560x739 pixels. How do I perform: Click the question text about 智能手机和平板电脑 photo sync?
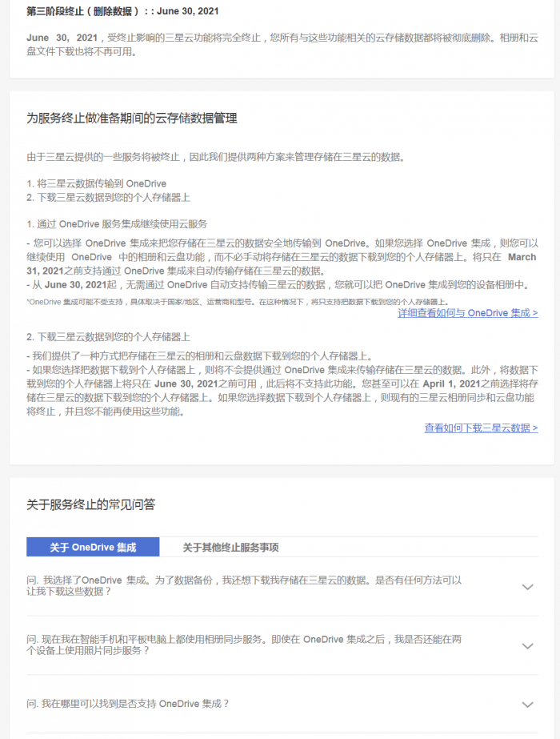click(x=244, y=645)
